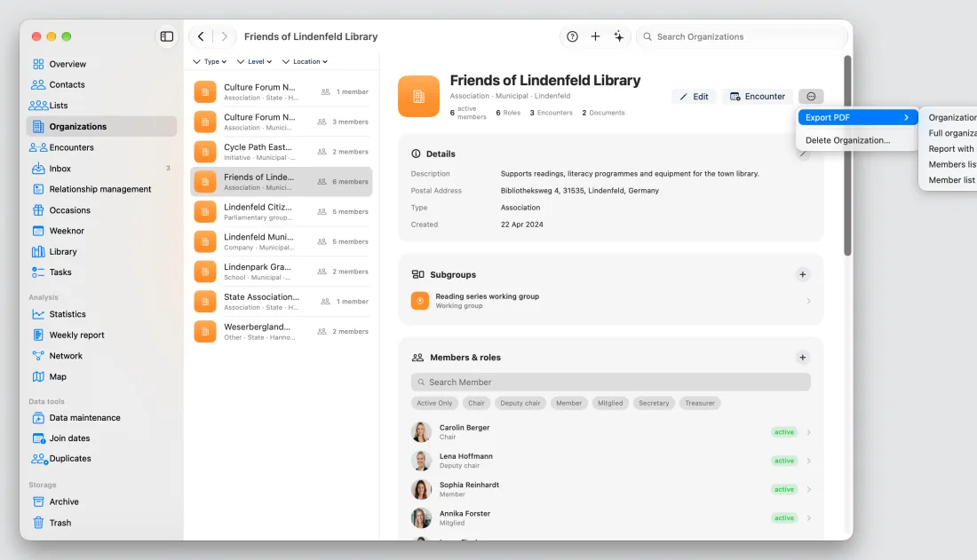
Task: Pick Report with submenu item
Action: click(x=950, y=149)
